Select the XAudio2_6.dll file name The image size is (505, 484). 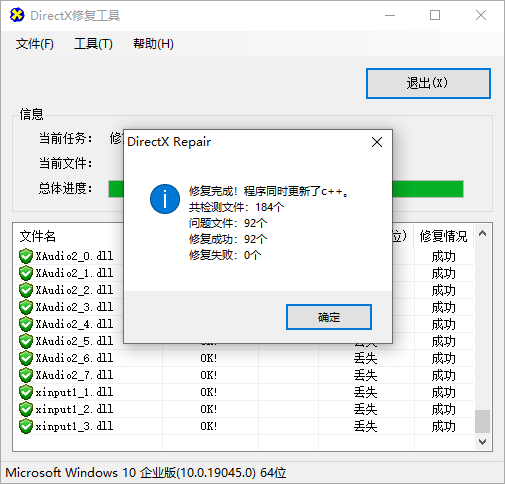pyautogui.click(x=74, y=358)
